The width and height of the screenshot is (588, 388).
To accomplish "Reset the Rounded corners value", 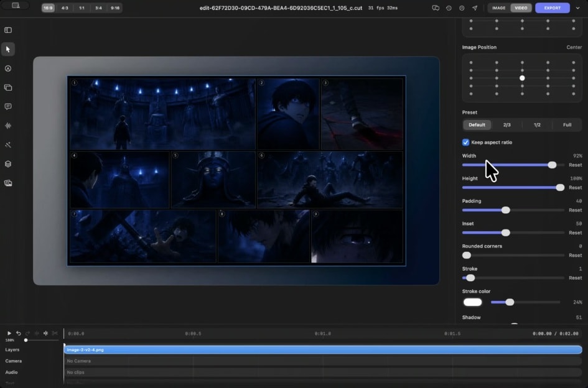I will click(576, 256).
